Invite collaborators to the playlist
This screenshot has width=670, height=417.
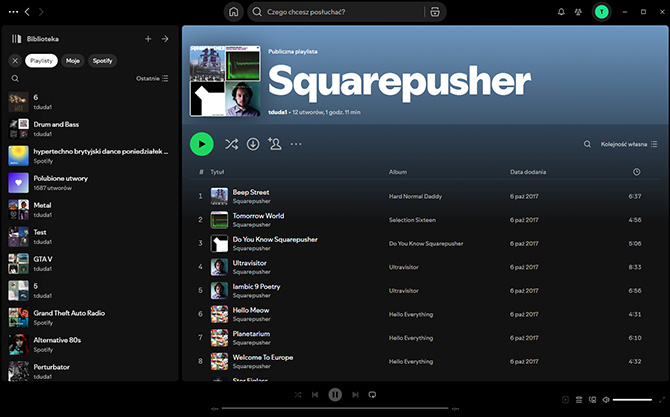point(274,144)
